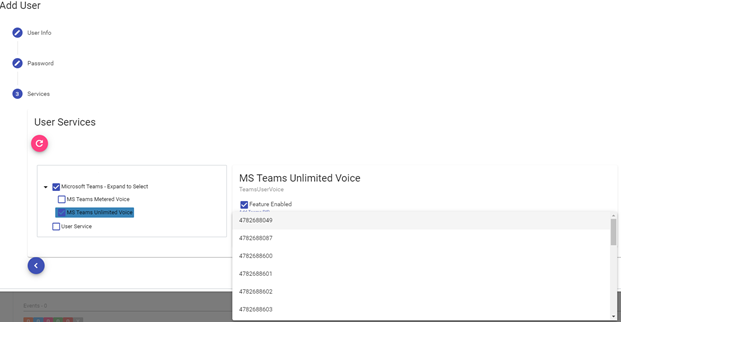The image size is (730, 361).
Task: Select the Services step number icon
Action: click(x=17, y=94)
